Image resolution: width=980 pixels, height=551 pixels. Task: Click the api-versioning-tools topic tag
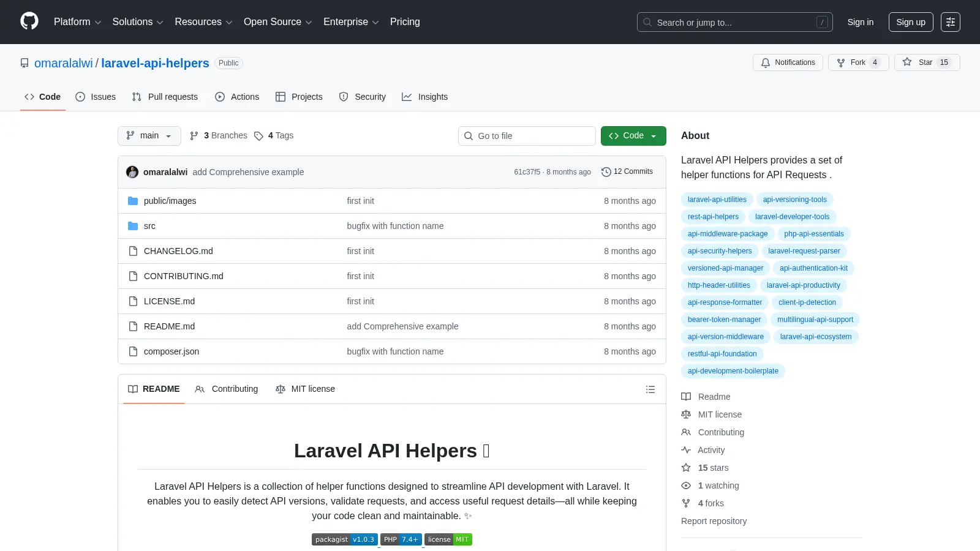pos(795,200)
